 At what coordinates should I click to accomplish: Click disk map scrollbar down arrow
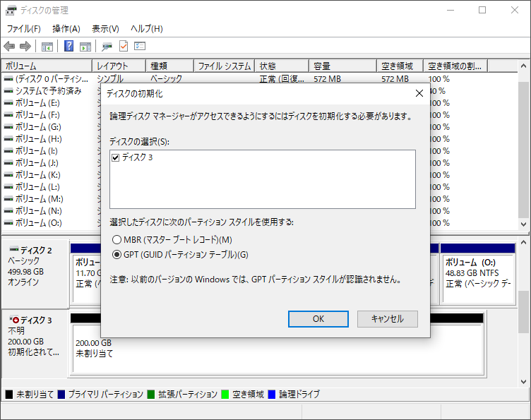[523, 381]
